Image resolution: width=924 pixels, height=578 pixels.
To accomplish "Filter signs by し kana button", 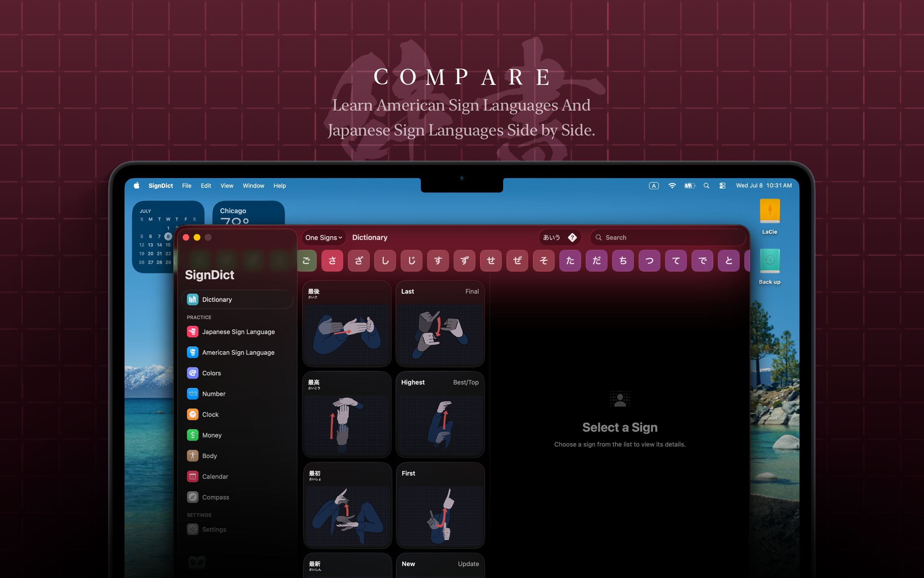I will [385, 261].
